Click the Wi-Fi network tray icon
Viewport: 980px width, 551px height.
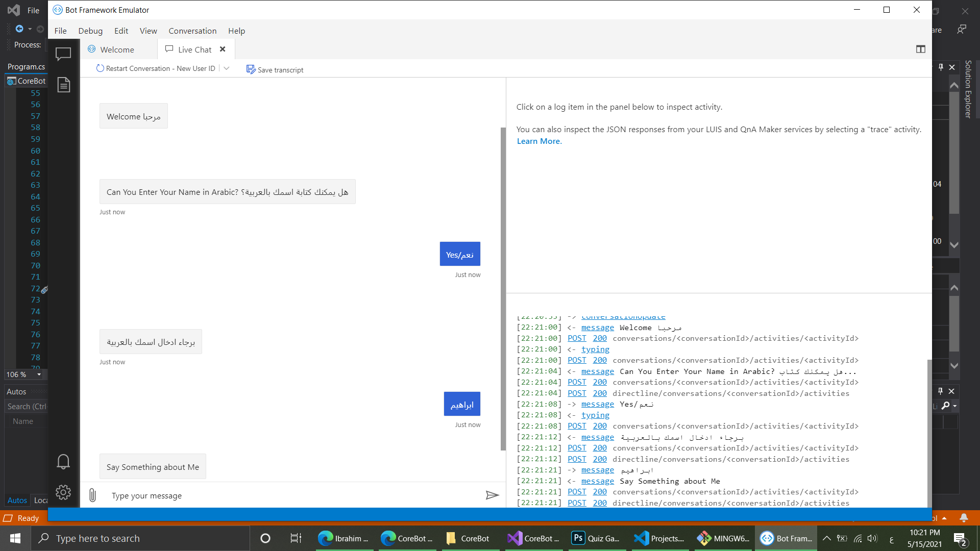tap(858, 538)
